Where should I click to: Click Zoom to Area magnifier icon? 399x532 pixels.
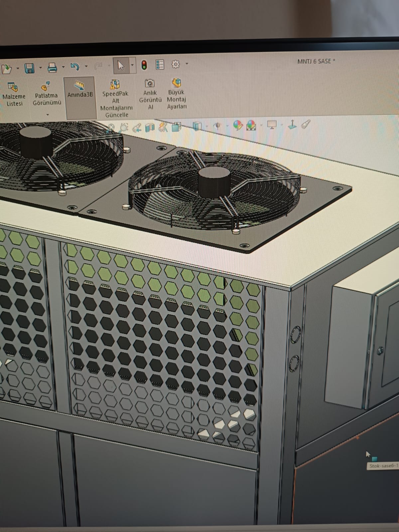click(x=124, y=127)
